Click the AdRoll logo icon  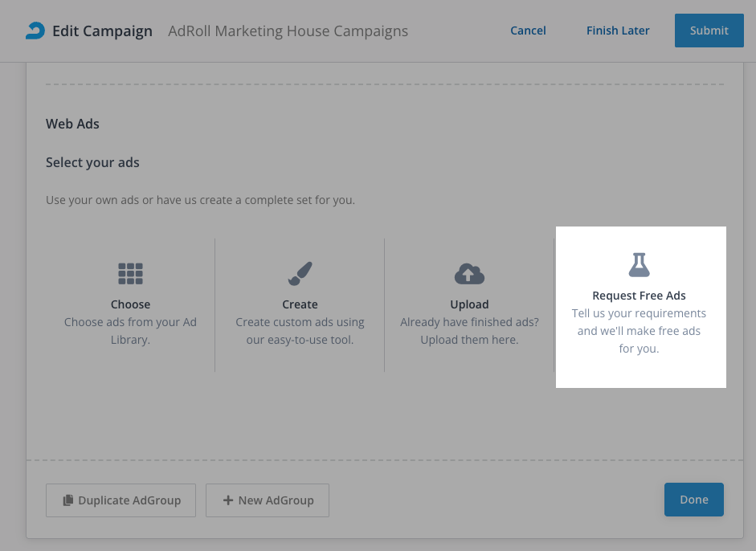(35, 31)
